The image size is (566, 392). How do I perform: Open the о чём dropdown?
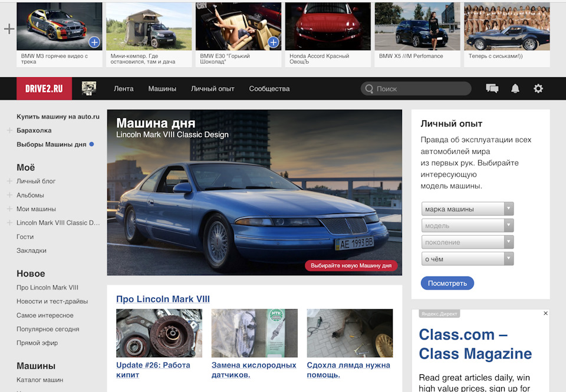tap(468, 258)
